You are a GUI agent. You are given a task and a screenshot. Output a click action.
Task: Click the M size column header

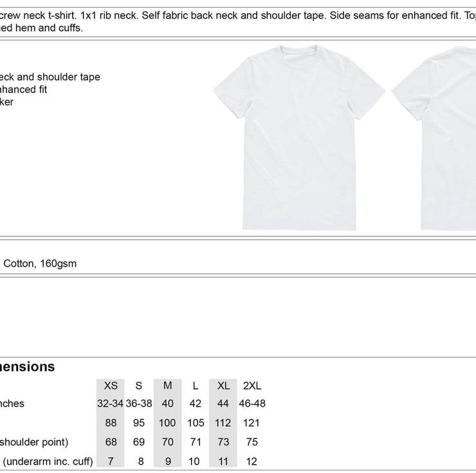click(168, 386)
